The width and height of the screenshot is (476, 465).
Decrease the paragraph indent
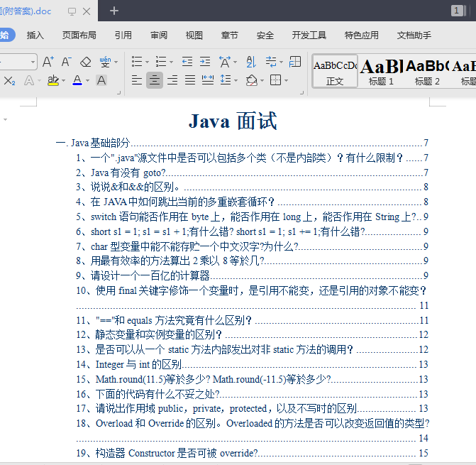[187, 62]
